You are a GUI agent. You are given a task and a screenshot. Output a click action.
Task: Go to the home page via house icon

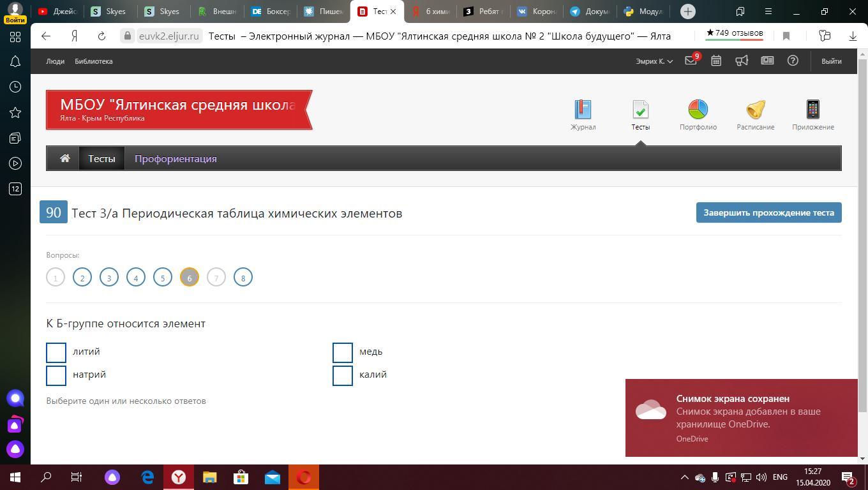click(x=65, y=158)
